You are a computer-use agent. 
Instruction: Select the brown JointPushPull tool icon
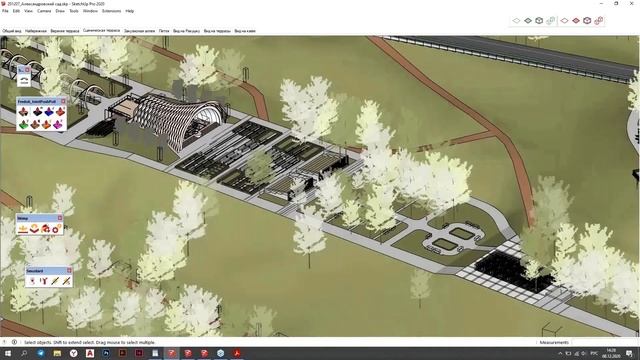(x=35, y=124)
